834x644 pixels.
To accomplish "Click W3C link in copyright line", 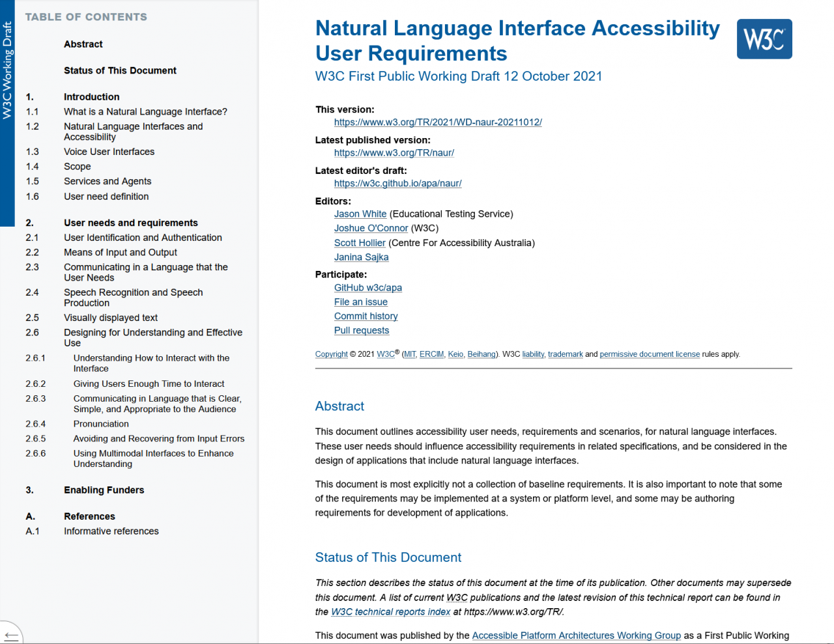I will (x=386, y=354).
